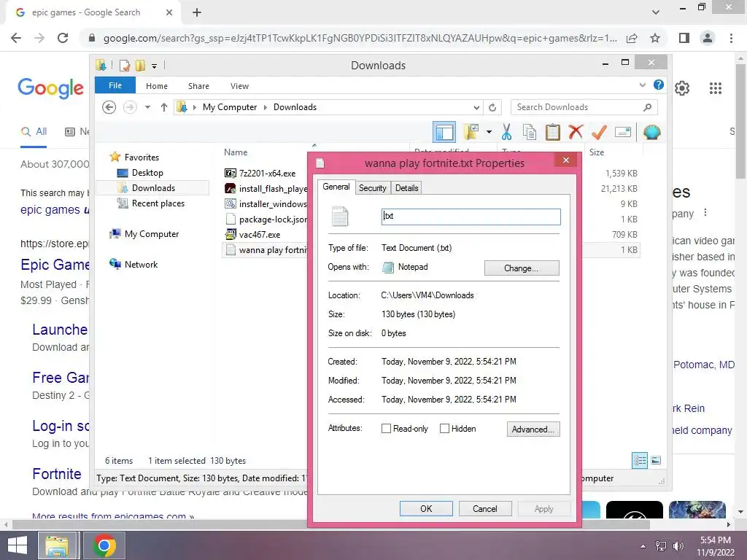Click Cancel in Properties dialog
This screenshot has height=560, width=747.
(x=485, y=508)
